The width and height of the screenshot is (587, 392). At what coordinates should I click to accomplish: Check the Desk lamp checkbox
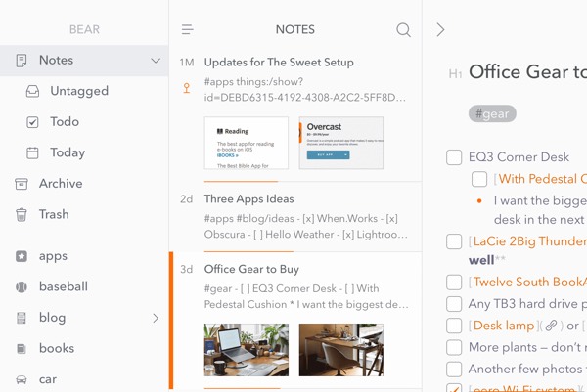click(x=454, y=326)
